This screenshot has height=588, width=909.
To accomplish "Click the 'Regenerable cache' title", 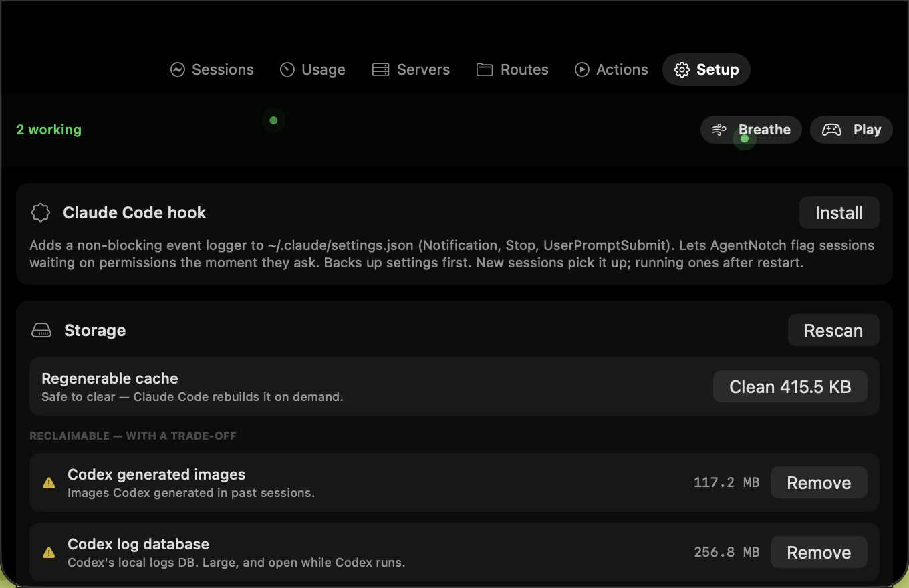I will (110, 378).
